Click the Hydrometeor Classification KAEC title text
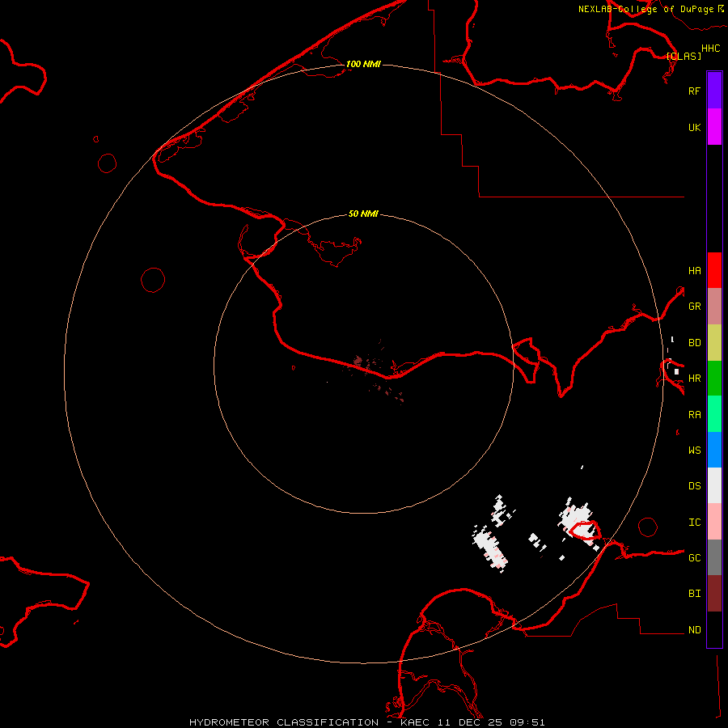 (366, 722)
